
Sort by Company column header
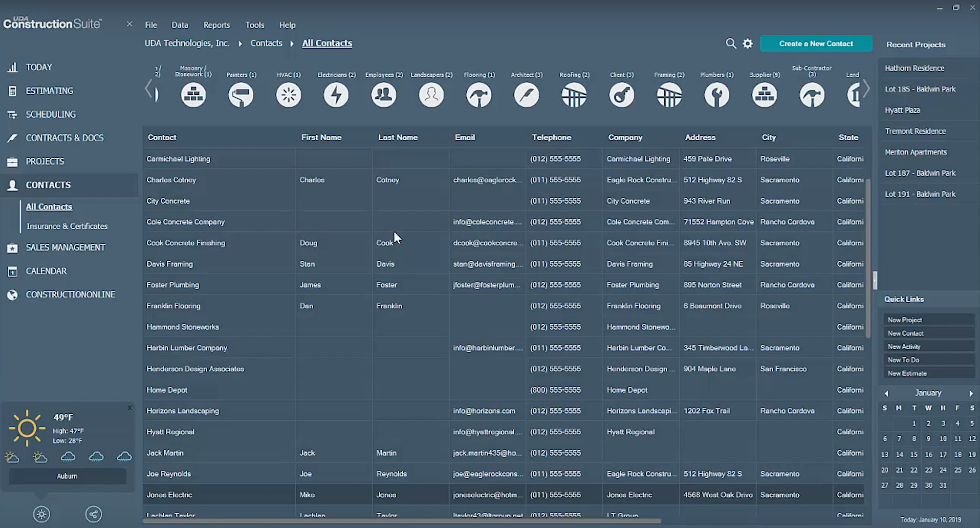(x=625, y=137)
